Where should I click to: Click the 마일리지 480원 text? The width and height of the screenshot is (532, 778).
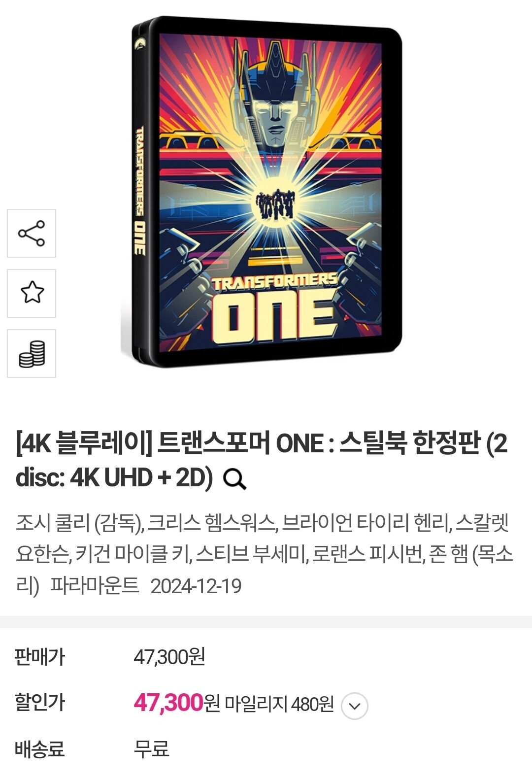click(x=279, y=704)
